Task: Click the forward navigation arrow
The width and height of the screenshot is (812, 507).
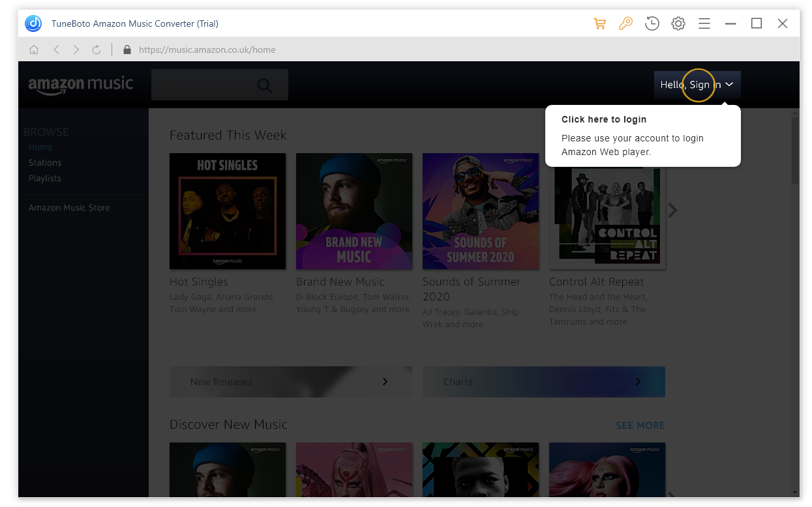Action: coord(76,50)
